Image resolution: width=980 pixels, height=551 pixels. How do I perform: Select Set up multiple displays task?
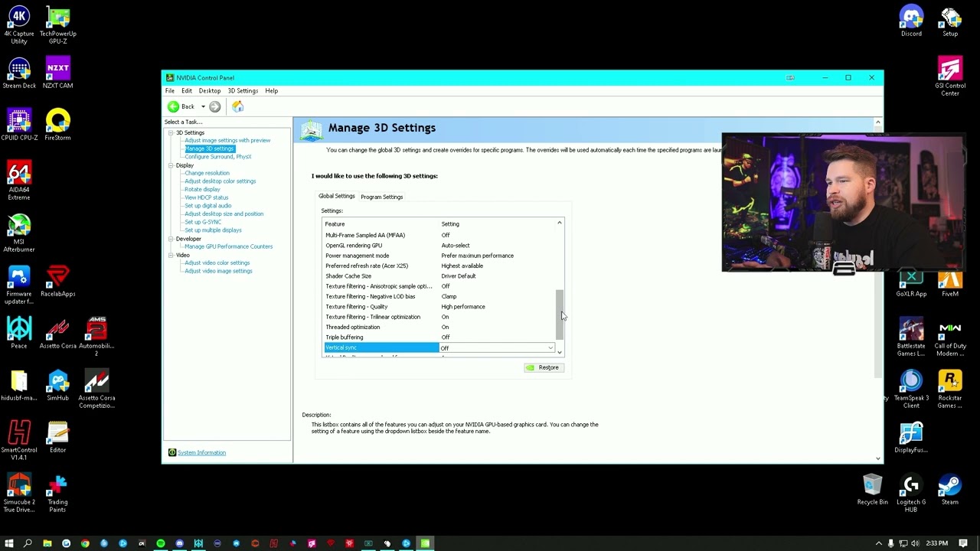pos(213,230)
